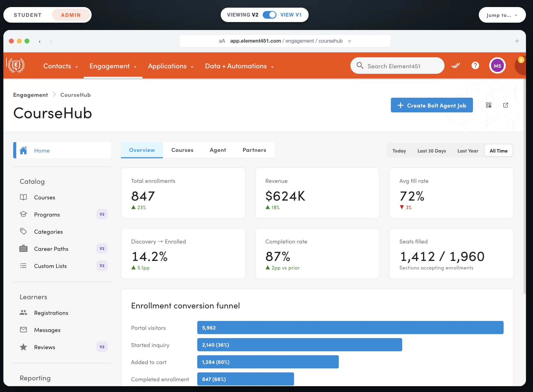Expand the Contacts menu
533x392 pixels.
pos(60,66)
